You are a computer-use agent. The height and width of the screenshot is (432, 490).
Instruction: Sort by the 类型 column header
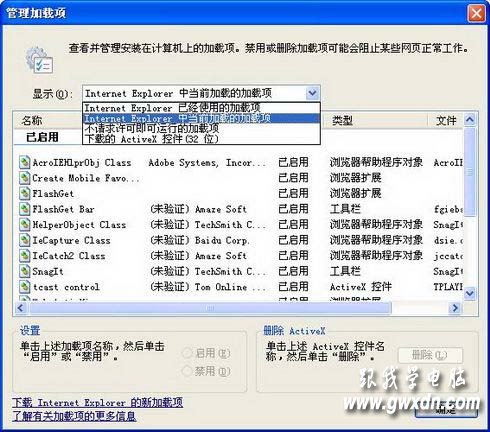point(342,120)
